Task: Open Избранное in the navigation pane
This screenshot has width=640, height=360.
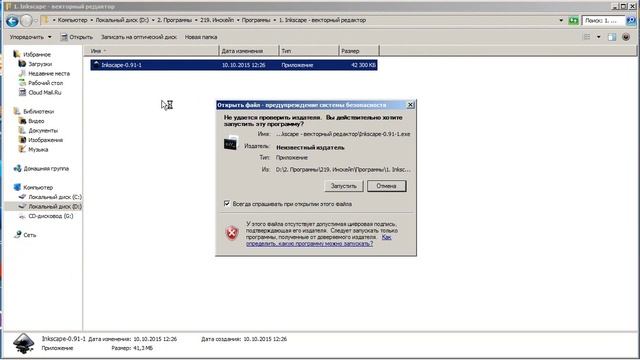Action: [37, 54]
